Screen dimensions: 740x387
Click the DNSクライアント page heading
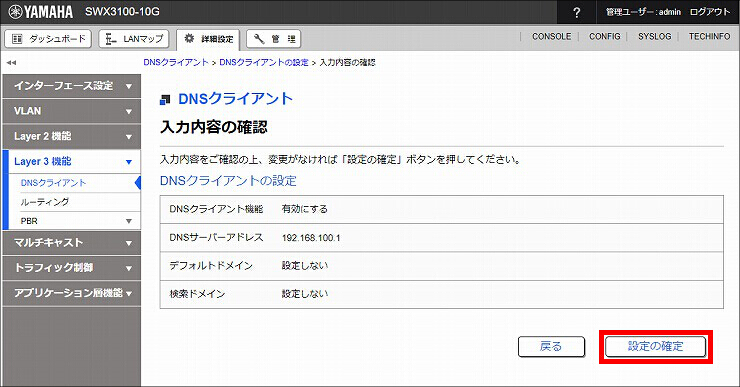pos(235,99)
